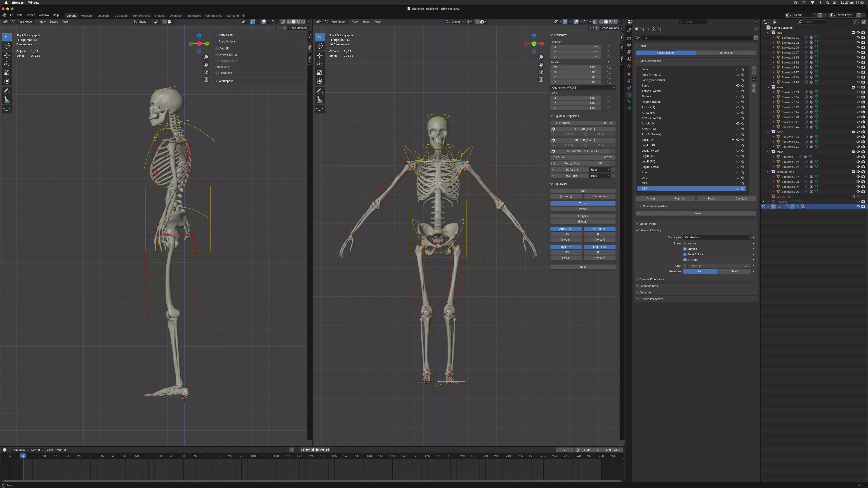Hide the Arm.L (IK) bone collection
Viewport: 868px width, 488px height.
[x=738, y=107]
